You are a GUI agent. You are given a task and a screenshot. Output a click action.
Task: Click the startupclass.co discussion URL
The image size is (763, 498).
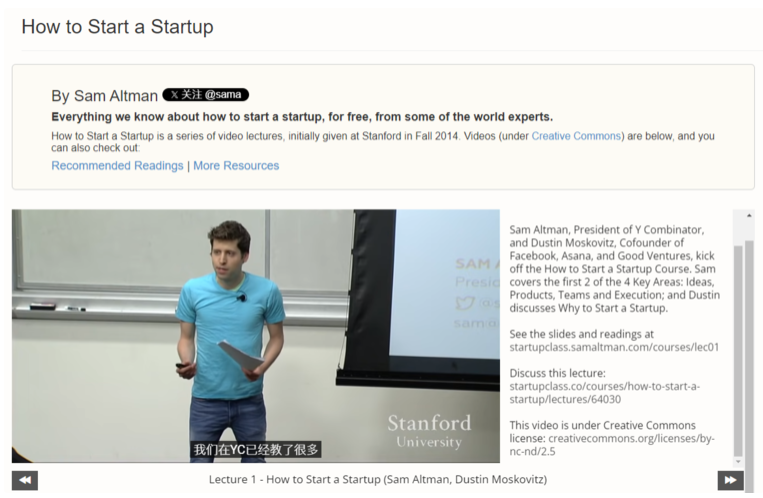point(604,393)
